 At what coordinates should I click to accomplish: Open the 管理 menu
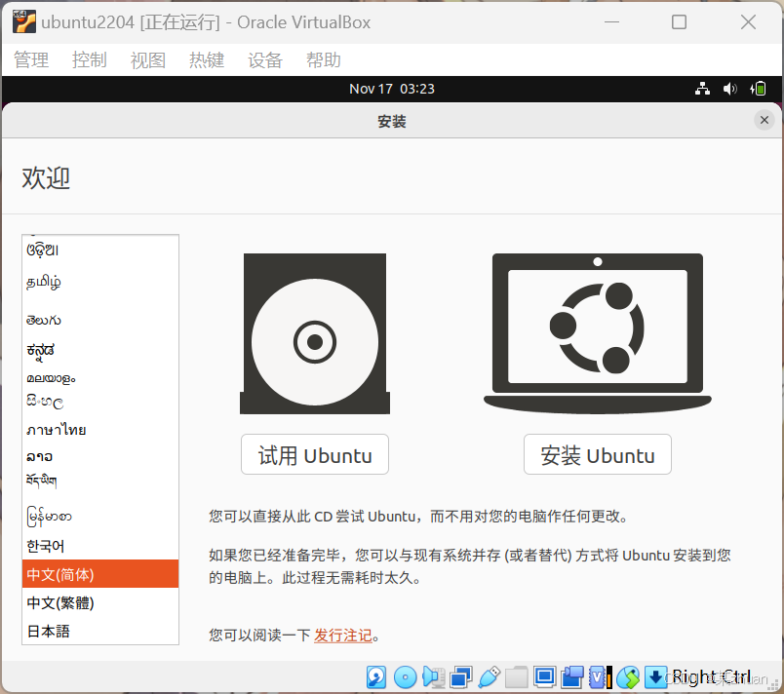tap(31, 60)
